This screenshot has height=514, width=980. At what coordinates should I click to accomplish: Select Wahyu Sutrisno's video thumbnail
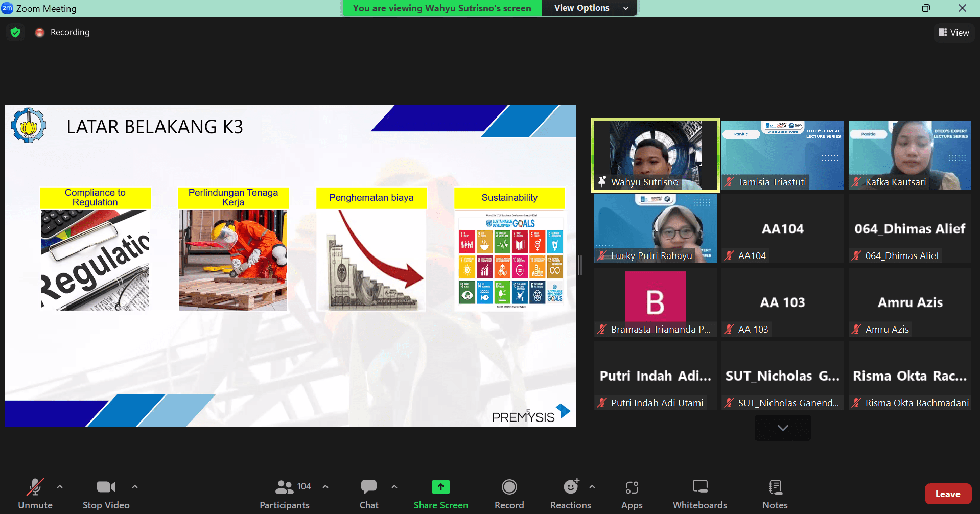[x=655, y=155]
